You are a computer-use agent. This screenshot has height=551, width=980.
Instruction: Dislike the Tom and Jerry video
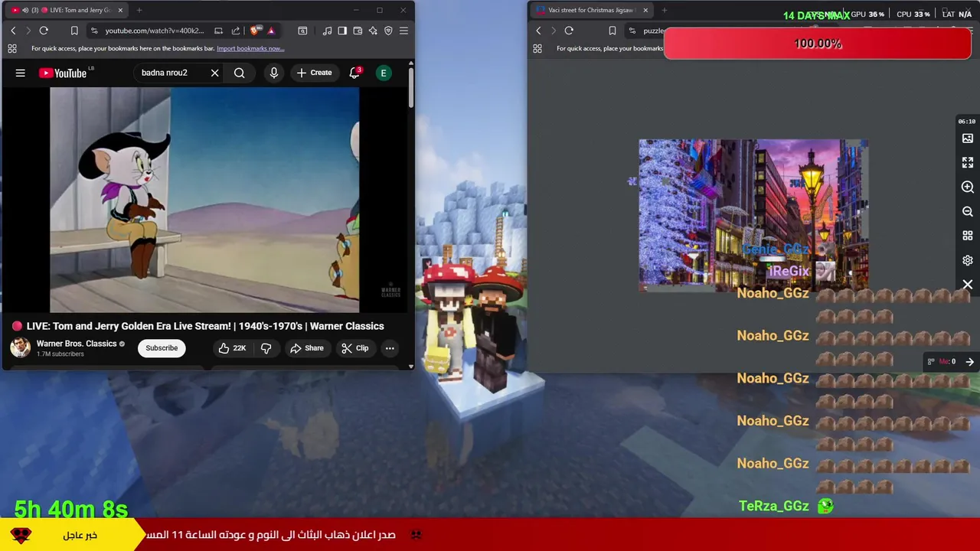pyautogui.click(x=266, y=348)
